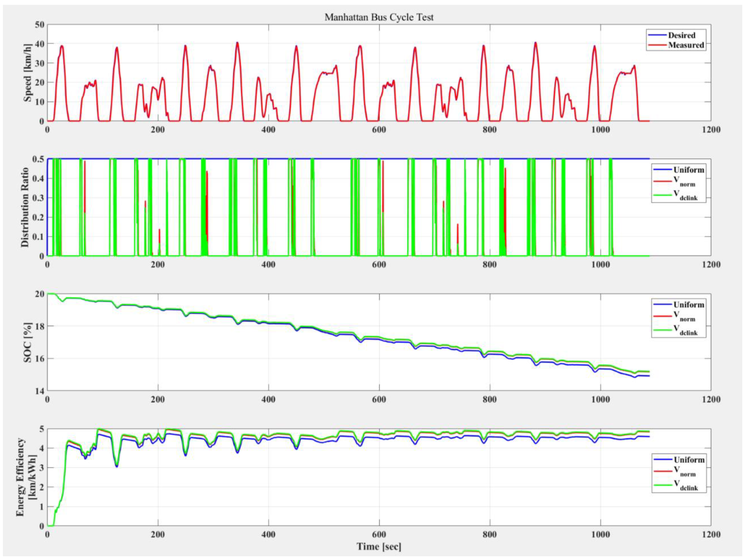Click Vdclink label in SOC legend
The image size is (746, 560).
click(x=685, y=330)
